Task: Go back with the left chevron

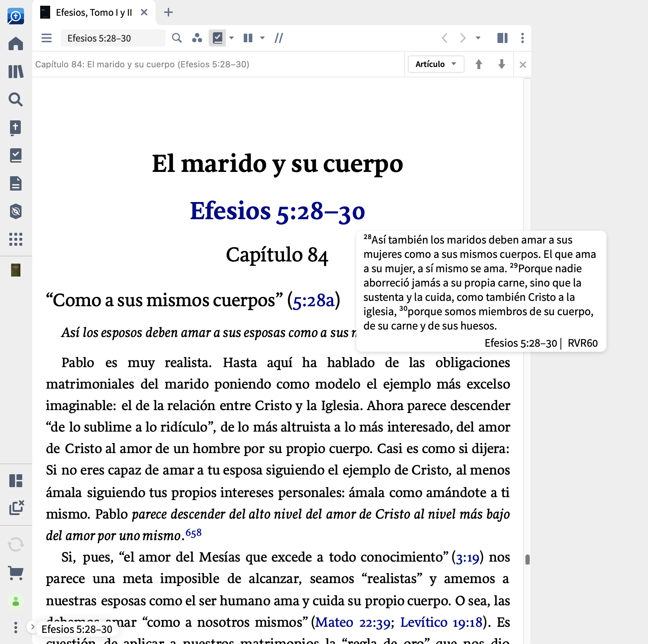Action: click(x=444, y=38)
